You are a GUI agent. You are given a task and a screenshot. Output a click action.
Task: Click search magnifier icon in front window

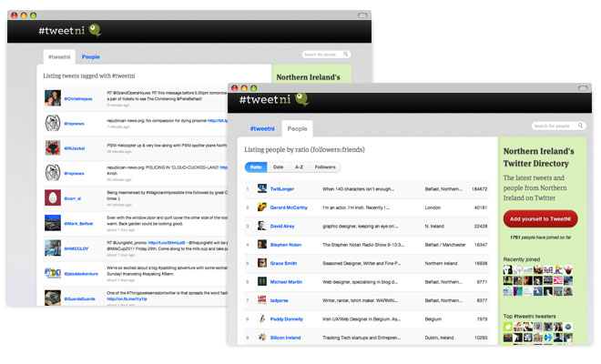pos(580,126)
